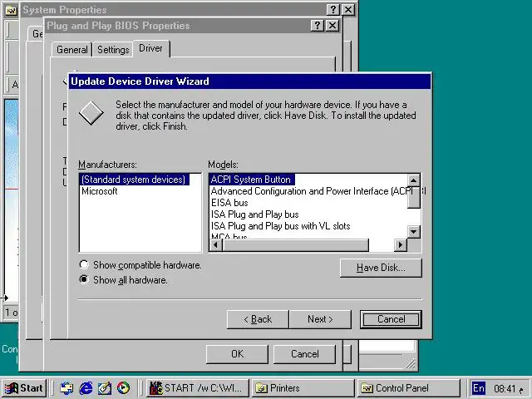The height and width of the screenshot is (399, 532).
Task: Open the channels quick launch icon
Action: tap(124, 388)
